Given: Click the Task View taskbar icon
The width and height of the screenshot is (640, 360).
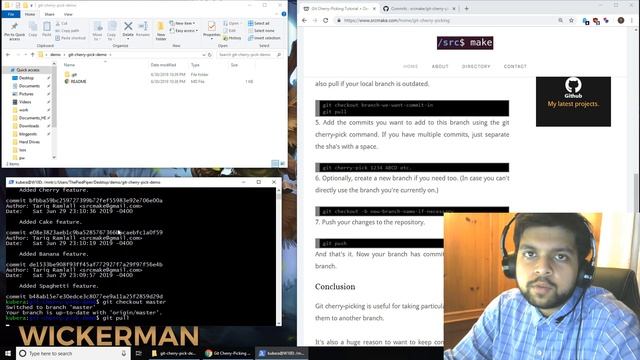Looking at the screenshot, I should 139,353.
